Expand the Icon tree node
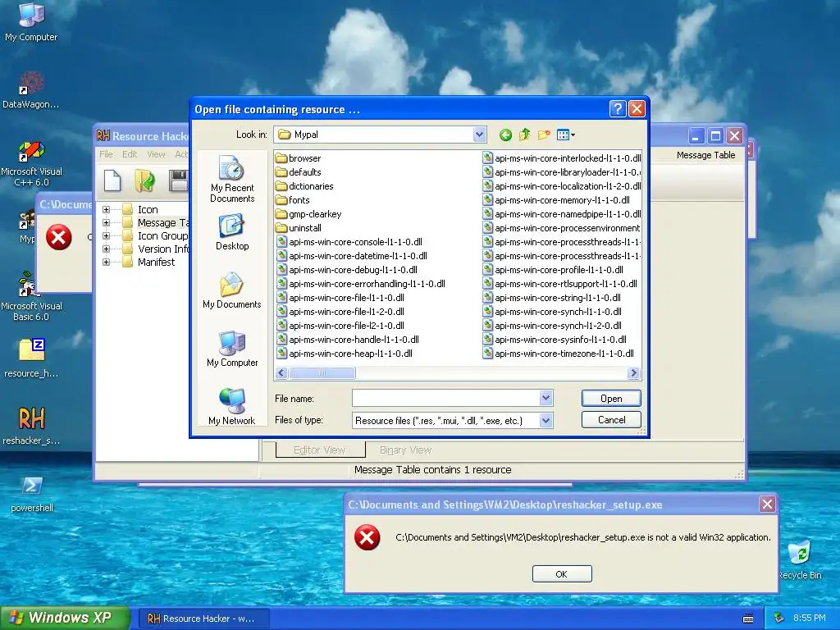This screenshot has width=840, height=630. pos(106,209)
